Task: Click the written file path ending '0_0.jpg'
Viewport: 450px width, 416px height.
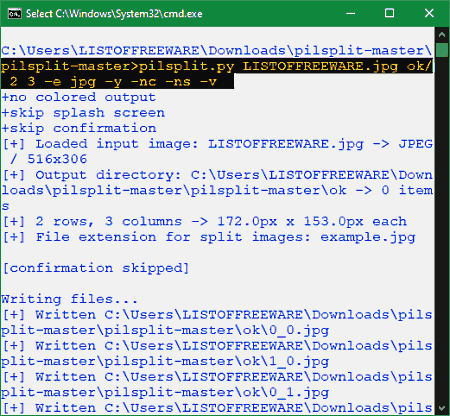Action: 217,323
